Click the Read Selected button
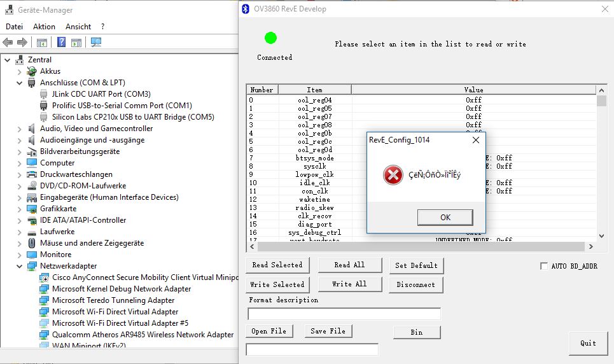 click(277, 265)
